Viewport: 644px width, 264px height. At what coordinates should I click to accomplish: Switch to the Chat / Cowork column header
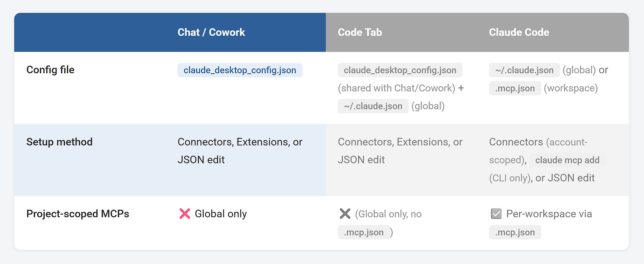(x=211, y=32)
